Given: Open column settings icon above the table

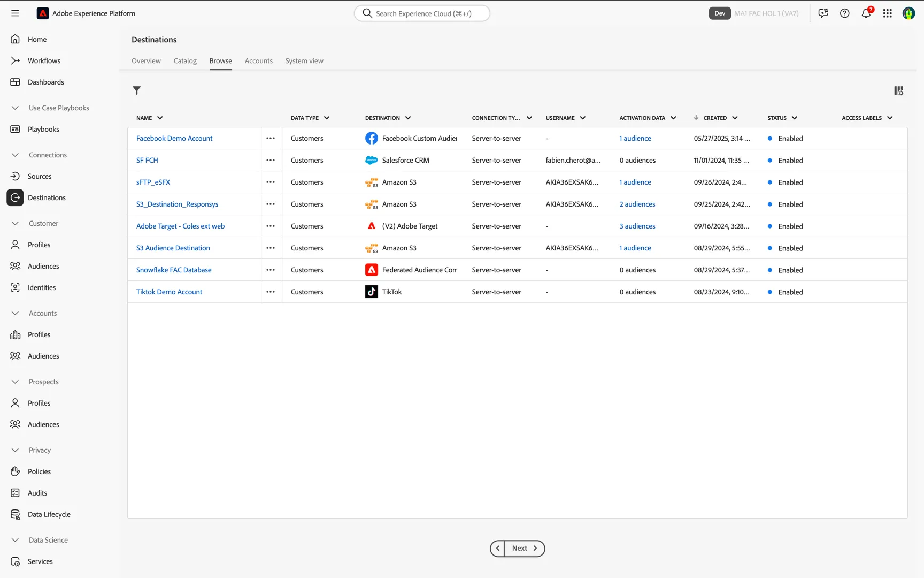Looking at the screenshot, I should pos(899,90).
